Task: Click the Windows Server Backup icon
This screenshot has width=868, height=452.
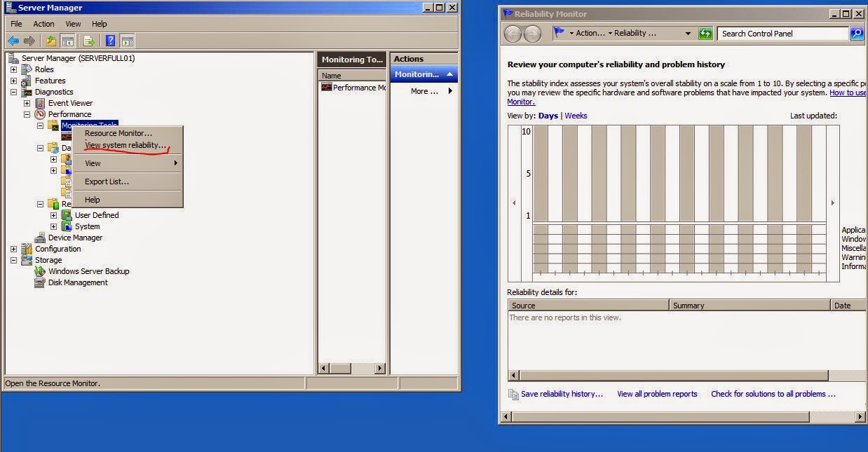Action: pos(40,271)
